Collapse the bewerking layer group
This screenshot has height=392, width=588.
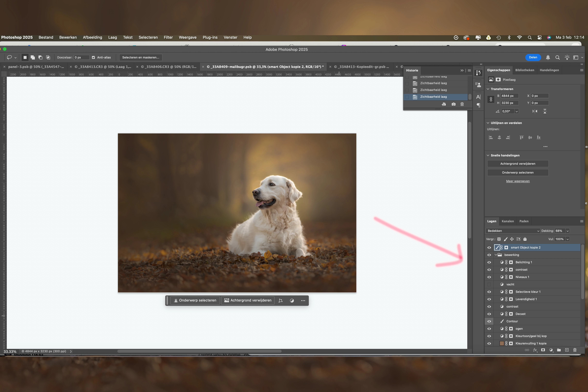click(x=496, y=255)
